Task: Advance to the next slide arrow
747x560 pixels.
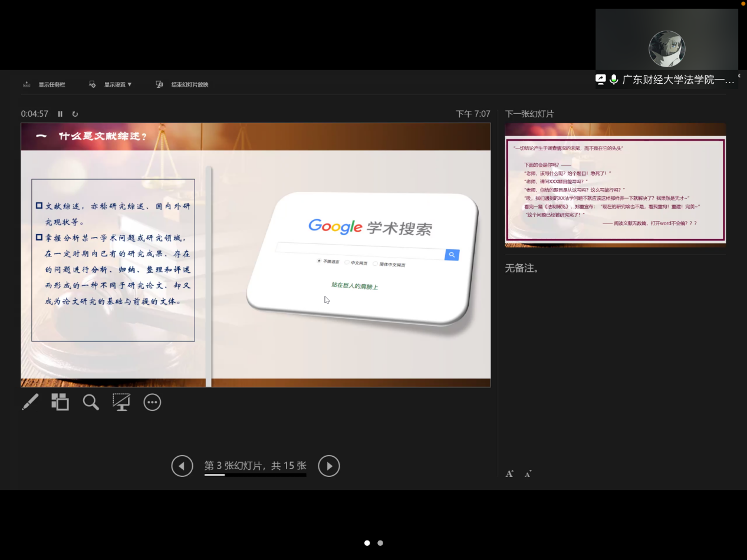Action: coord(329,466)
